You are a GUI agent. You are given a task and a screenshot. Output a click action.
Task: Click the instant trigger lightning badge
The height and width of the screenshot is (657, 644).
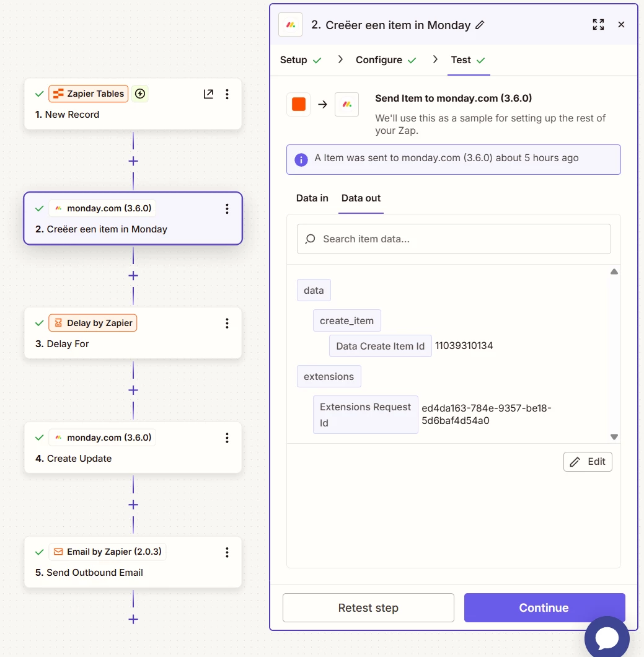(140, 94)
